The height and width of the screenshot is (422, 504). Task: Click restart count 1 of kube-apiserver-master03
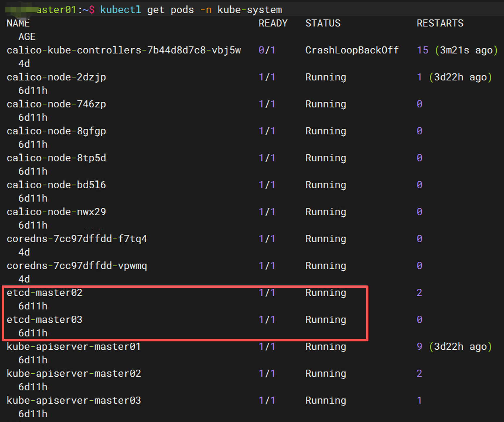tap(419, 401)
